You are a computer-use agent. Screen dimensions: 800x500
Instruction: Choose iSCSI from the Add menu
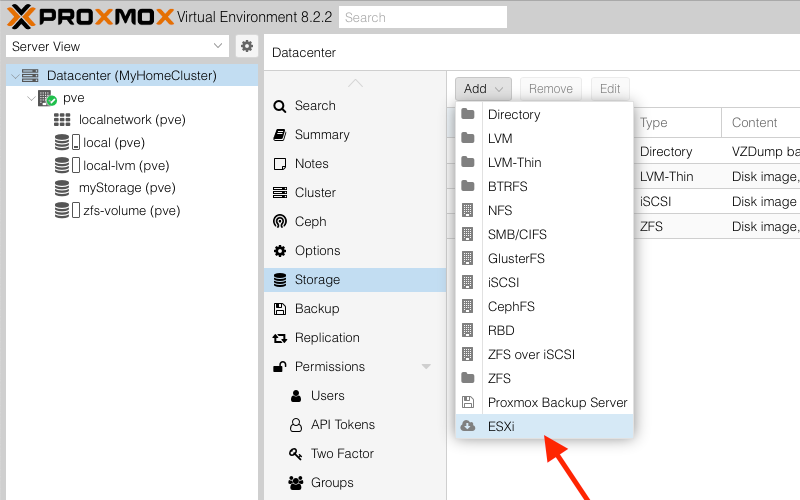pyautogui.click(x=544, y=282)
